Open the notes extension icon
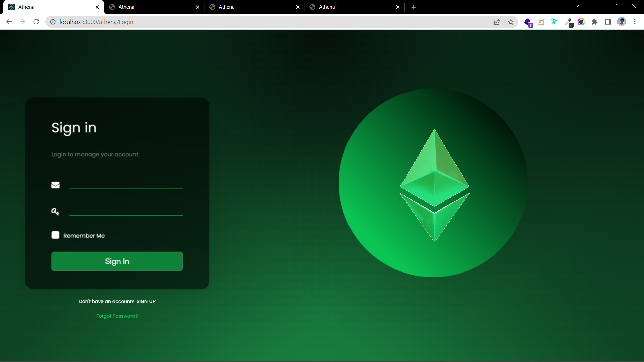 [x=541, y=22]
